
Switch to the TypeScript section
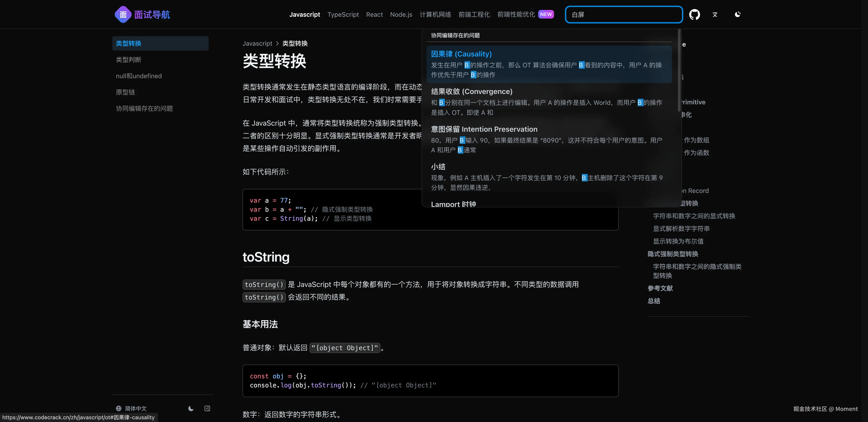pyautogui.click(x=343, y=14)
